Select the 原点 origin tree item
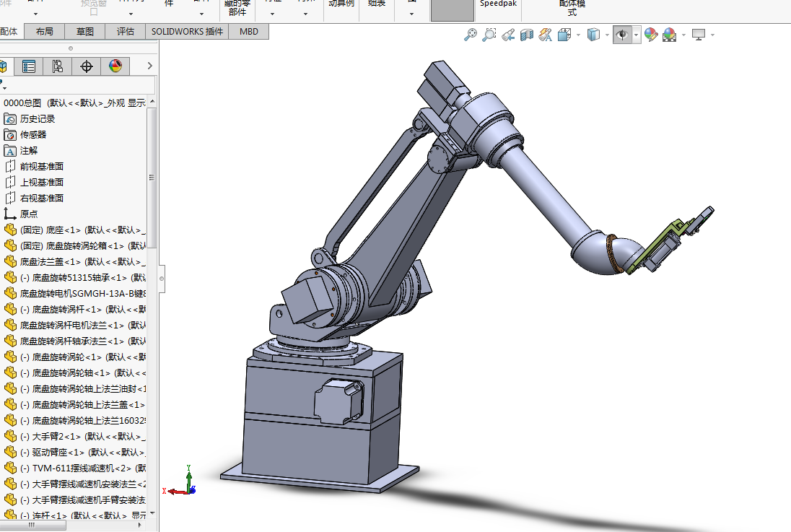Viewport: 791px width, 532px height. pyautogui.click(x=29, y=214)
